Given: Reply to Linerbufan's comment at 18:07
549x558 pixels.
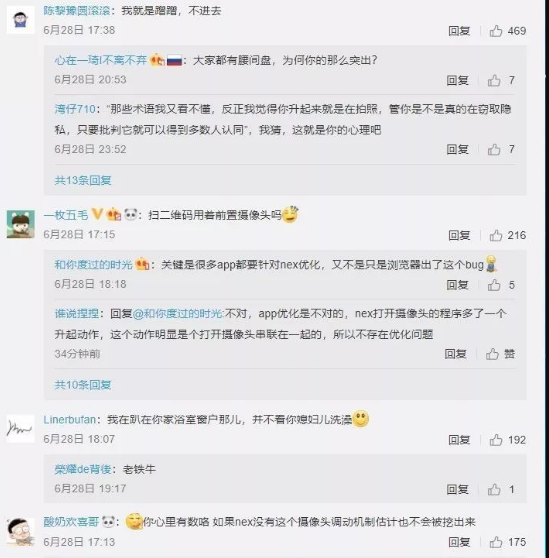Looking at the screenshot, I should coord(459,440).
